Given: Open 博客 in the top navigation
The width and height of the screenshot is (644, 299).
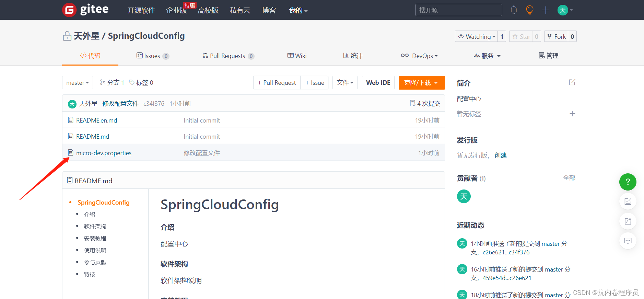Looking at the screenshot, I should pos(269,10).
